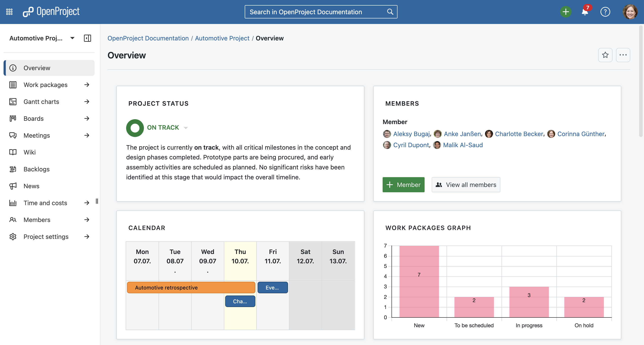Viewport: 644px width, 345px height.
Task: Go to Backlogs in sidebar
Action: point(36,169)
